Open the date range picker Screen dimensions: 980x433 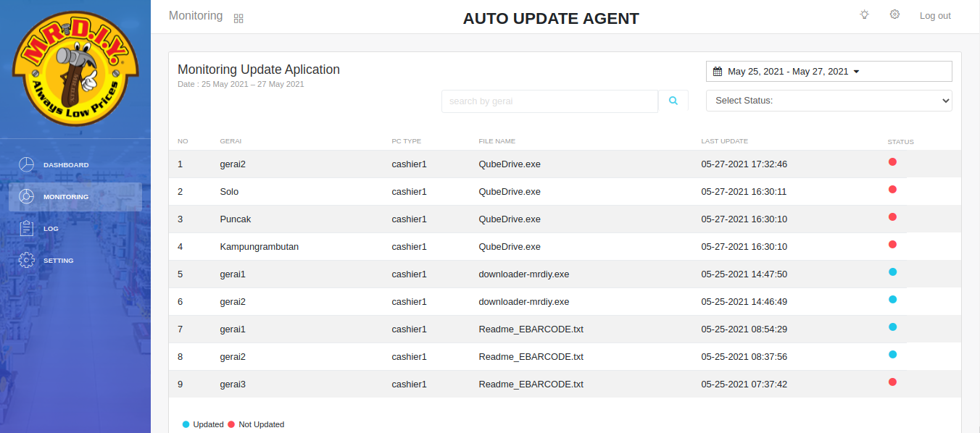pyautogui.click(x=829, y=72)
